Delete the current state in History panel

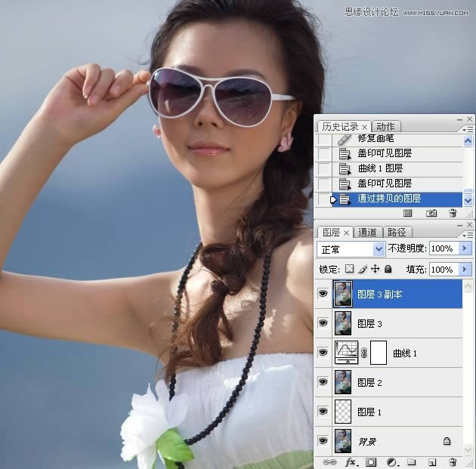pos(453,214)
